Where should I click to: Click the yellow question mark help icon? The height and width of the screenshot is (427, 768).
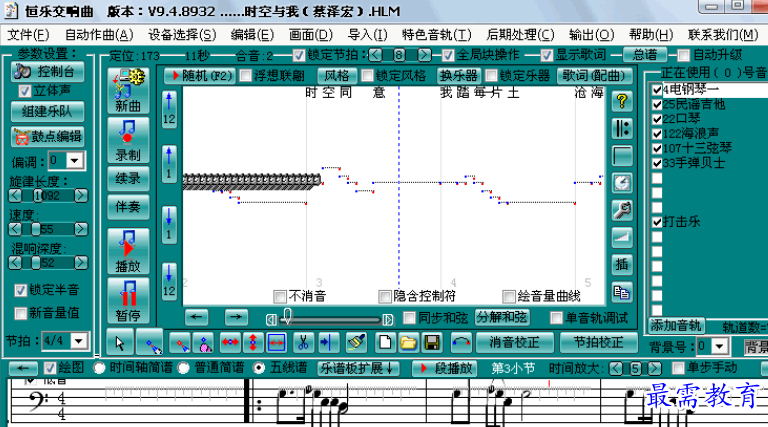(x=622, y=101)
